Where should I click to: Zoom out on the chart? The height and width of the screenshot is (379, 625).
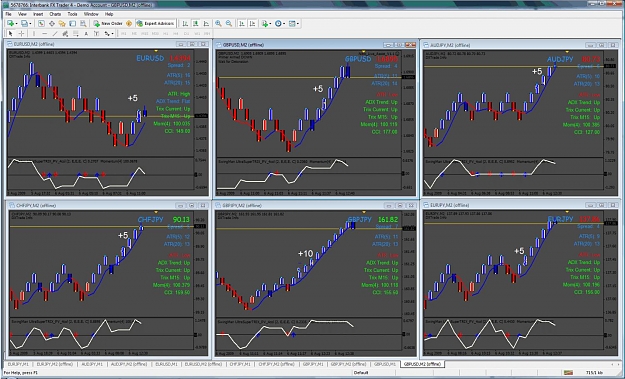point(229,24)
